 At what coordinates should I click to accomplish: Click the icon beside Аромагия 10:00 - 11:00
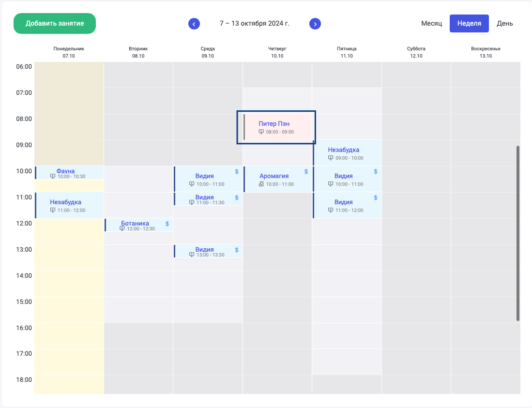261,184
